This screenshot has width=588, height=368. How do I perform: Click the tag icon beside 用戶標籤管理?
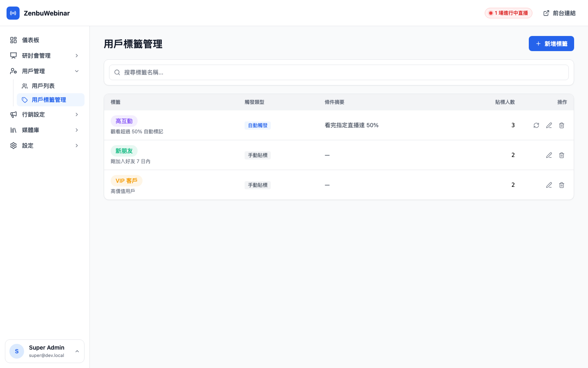click(x=25, y=99)
